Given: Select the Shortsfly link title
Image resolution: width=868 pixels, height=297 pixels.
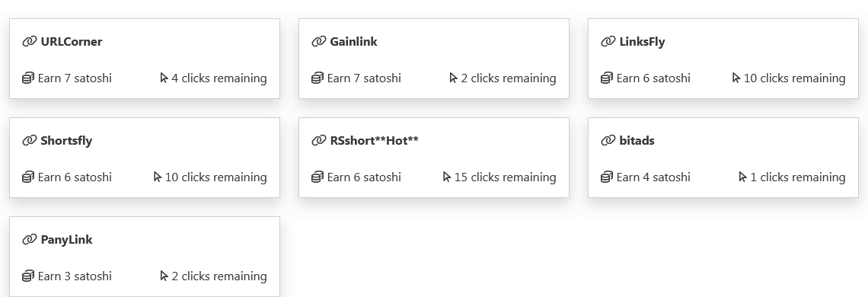Looking at the screenshot, I should coord(66,141).
